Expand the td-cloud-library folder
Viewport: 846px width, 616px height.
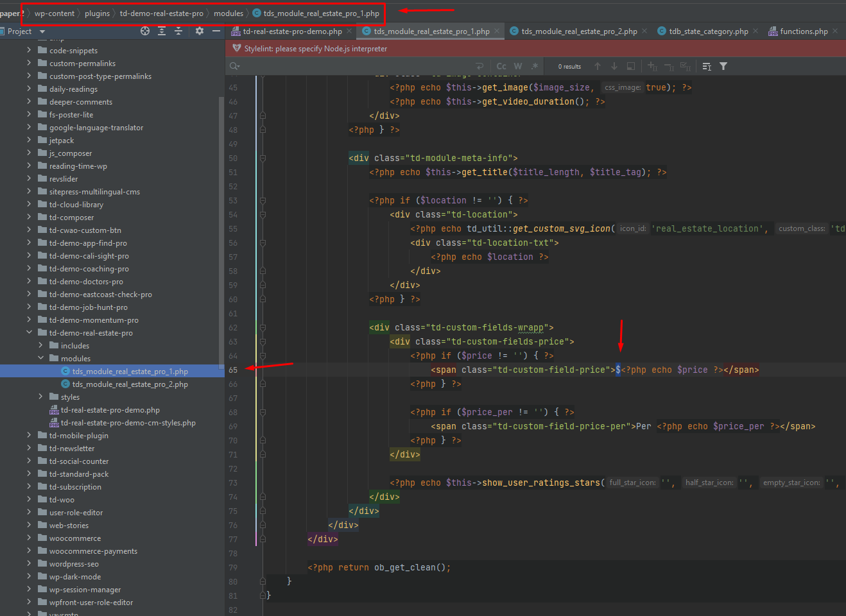point(29,204)
